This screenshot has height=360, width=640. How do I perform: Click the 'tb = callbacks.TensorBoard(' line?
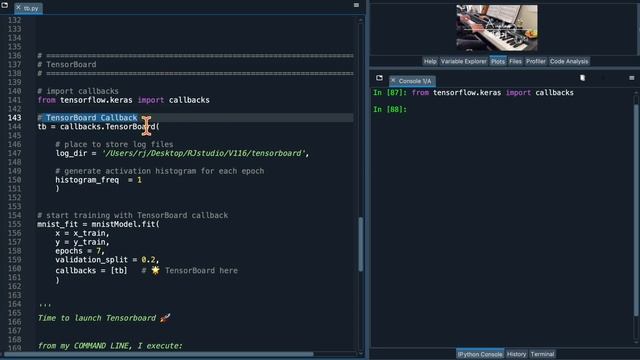coord(98,127)
